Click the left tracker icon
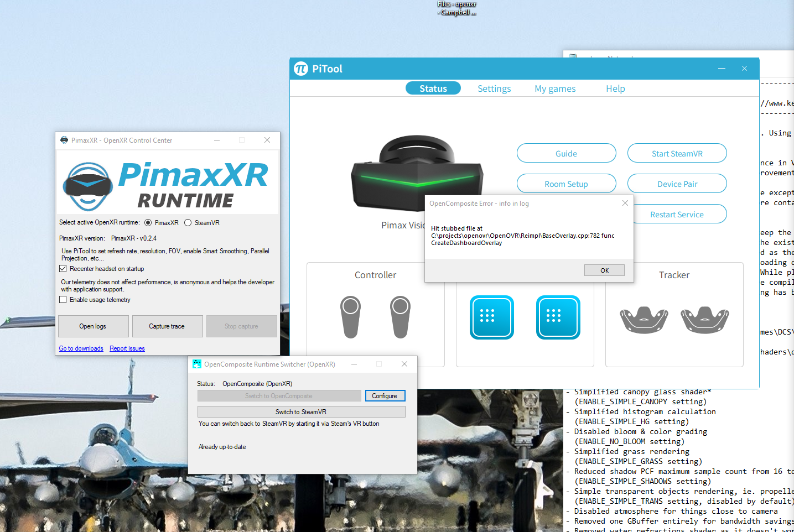The height and width of the screenshot is (532, 794). (644, 320)
